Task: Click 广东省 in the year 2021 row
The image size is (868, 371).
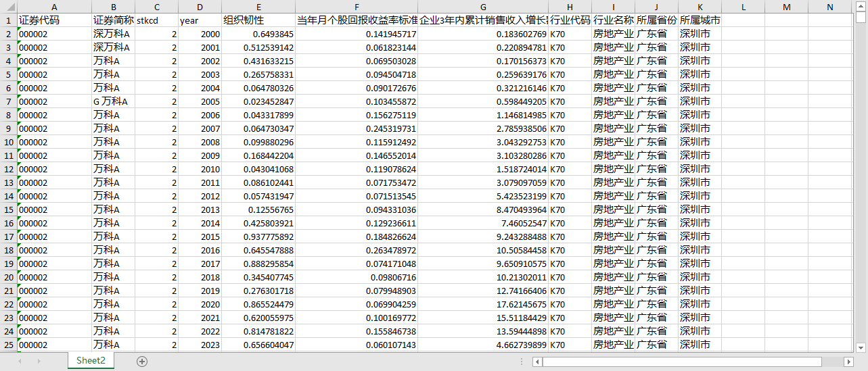Action: (x=656, y=318)
